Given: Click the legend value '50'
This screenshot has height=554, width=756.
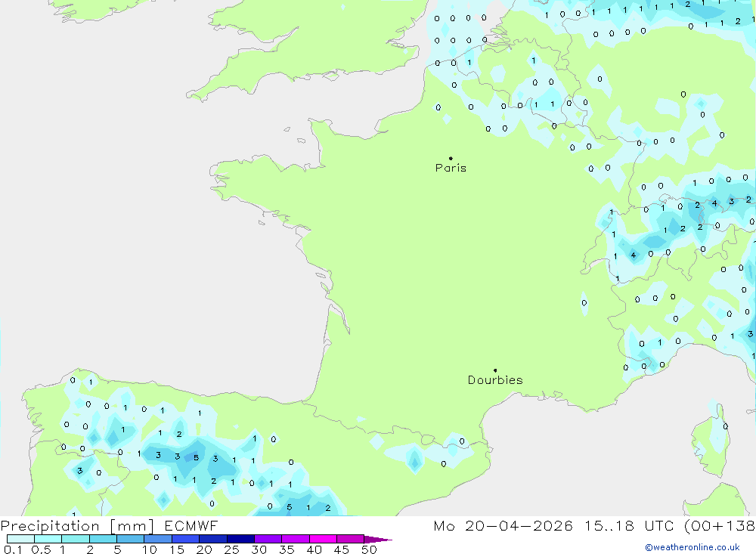Looking at the screenshot, I should (x=370, y=549).
